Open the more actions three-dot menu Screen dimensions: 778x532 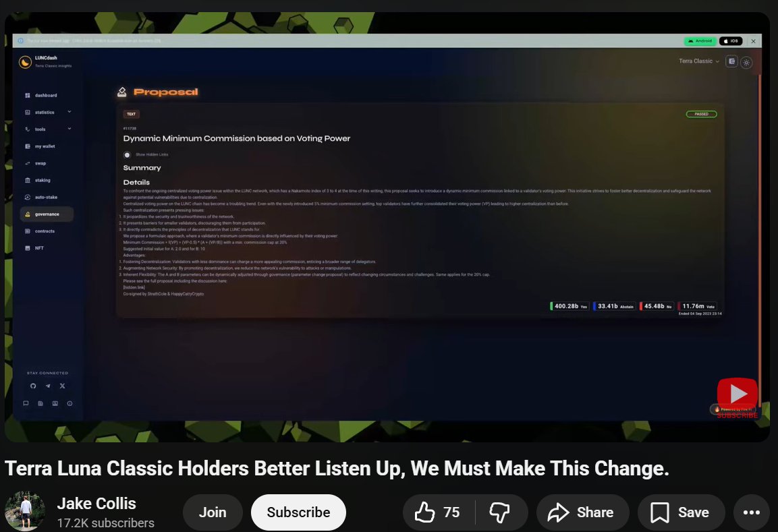[x=751, y=512]
